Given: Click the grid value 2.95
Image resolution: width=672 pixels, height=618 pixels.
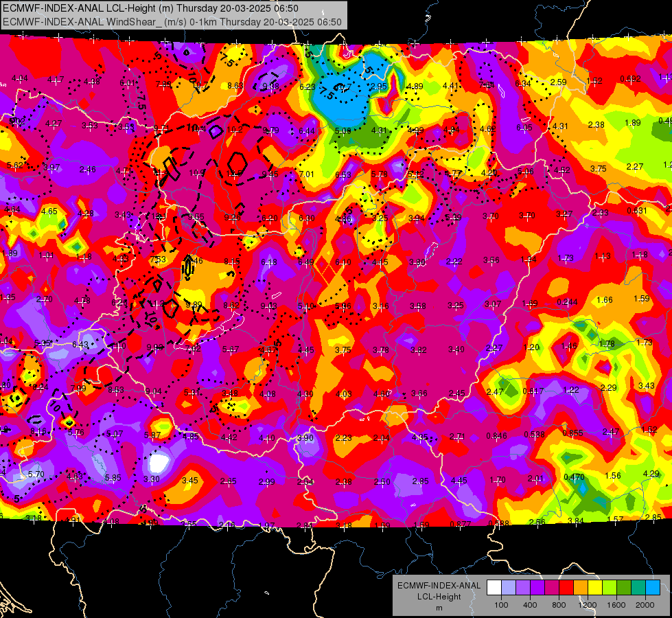Looking at the screenshot, I should pyautogui.click(x=379, y=87).
